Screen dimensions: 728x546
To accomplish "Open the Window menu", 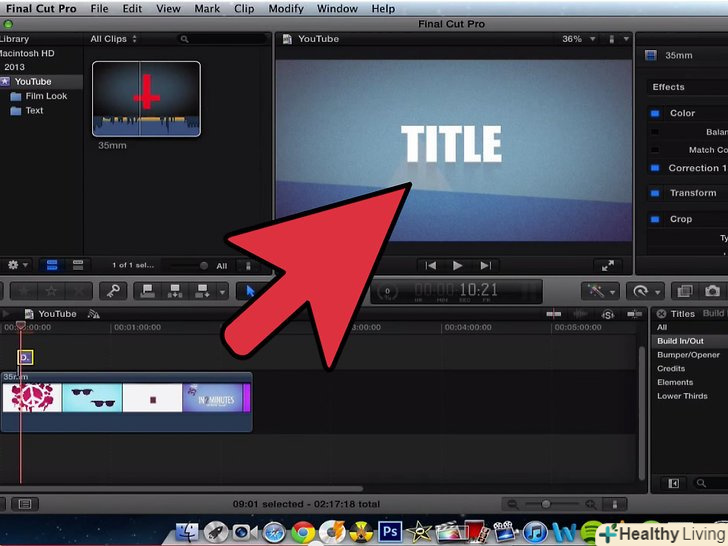I will click(x=337, y=9).
